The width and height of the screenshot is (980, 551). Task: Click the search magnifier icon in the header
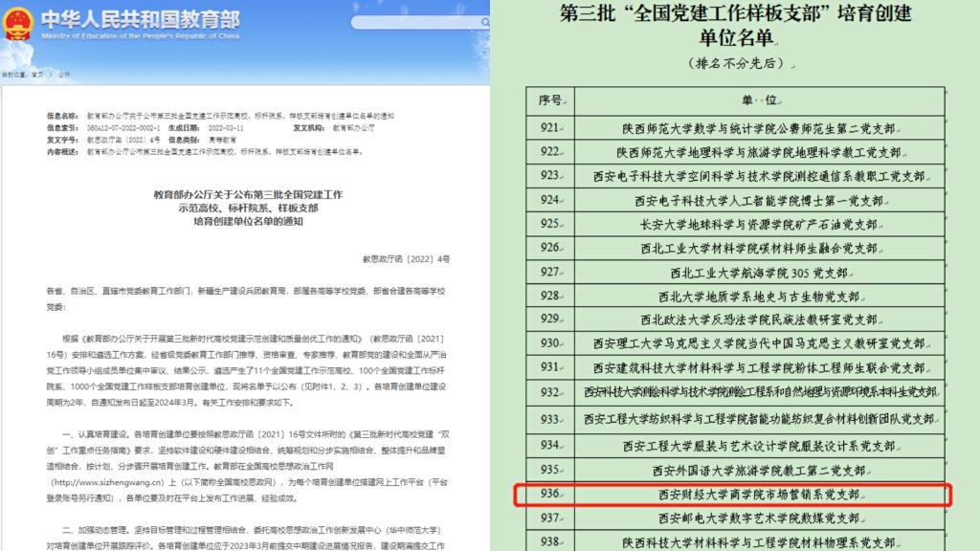pos(485,23)
